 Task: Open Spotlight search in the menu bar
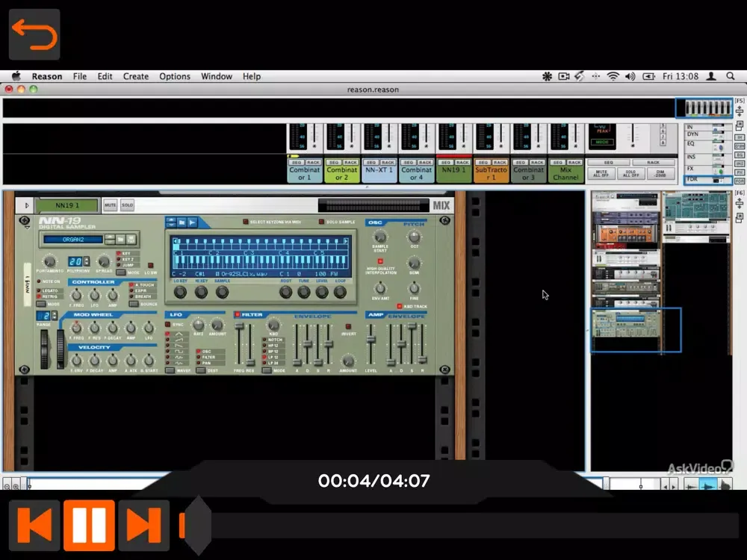pos(731,76)
